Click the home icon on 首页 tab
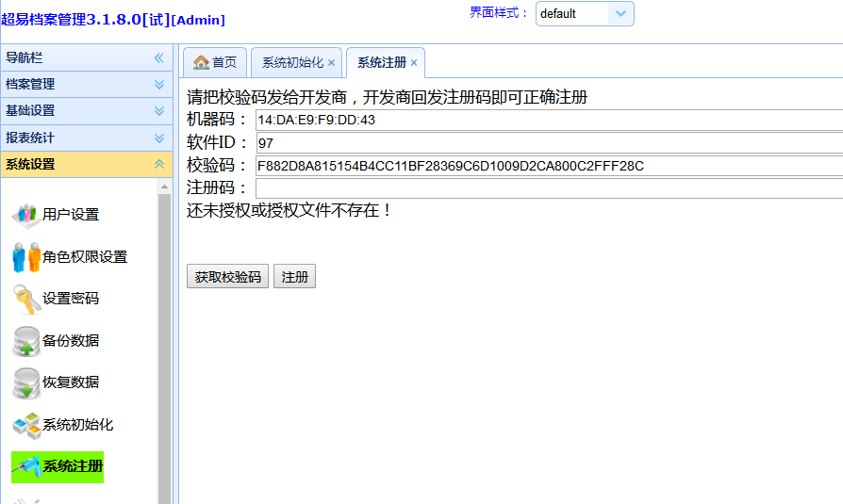Screen dimensions: 843x504 click(x=201, y=62)
